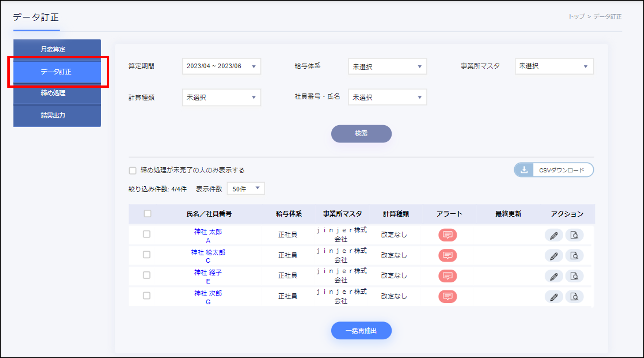This screenshot has width=644, height=358.
Task: Open the 神社 給太郎 employee name link
Action: (x=208, y=252)
